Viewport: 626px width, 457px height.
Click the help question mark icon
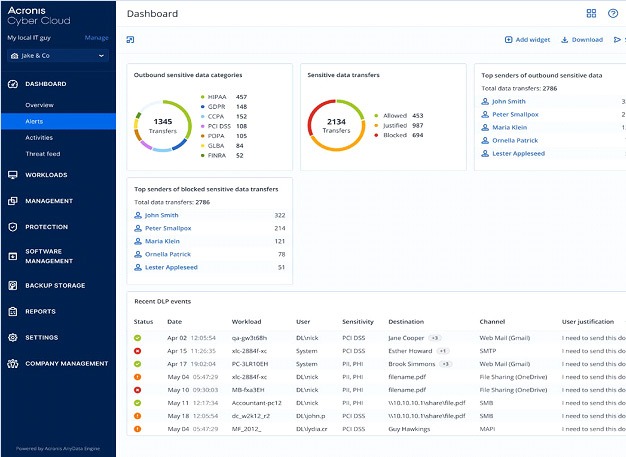(612, 14)
